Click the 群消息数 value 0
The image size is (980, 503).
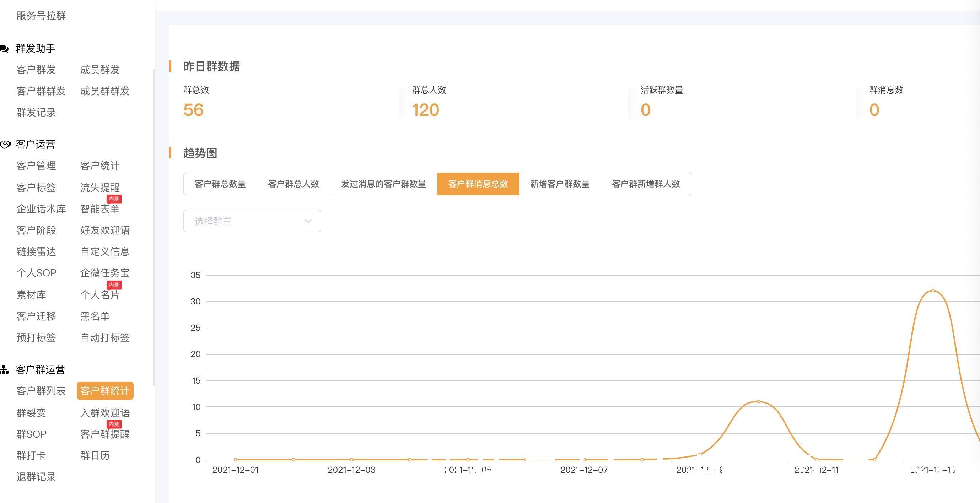coord(874,110)
